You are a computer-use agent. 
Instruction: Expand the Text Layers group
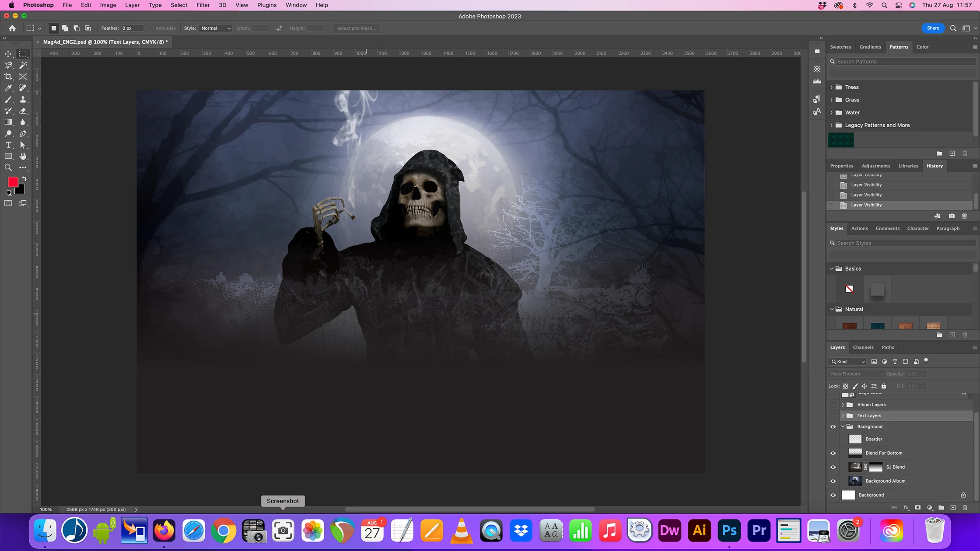click(843, 415)
